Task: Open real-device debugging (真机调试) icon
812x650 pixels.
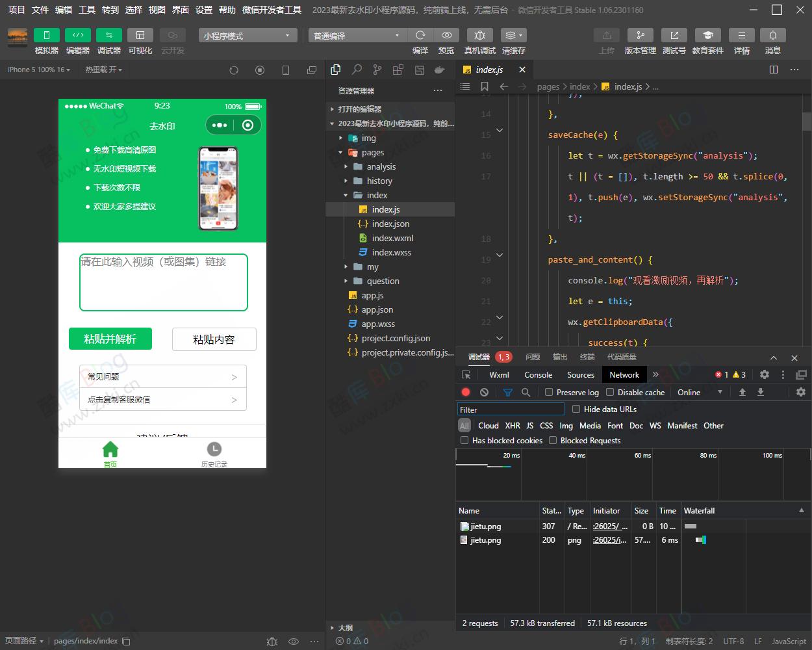Action: 479,35
